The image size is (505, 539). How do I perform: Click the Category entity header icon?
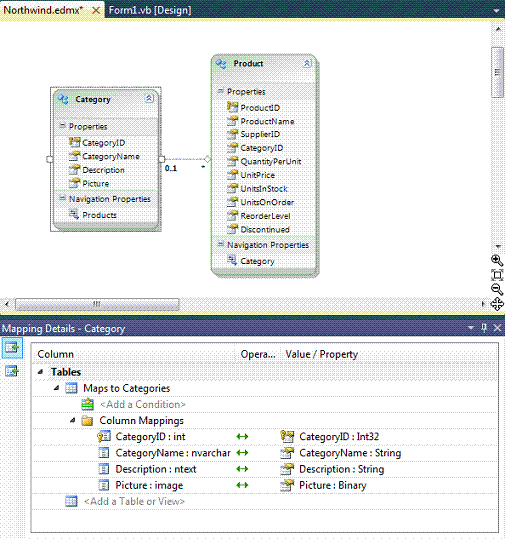pos(63,99)
